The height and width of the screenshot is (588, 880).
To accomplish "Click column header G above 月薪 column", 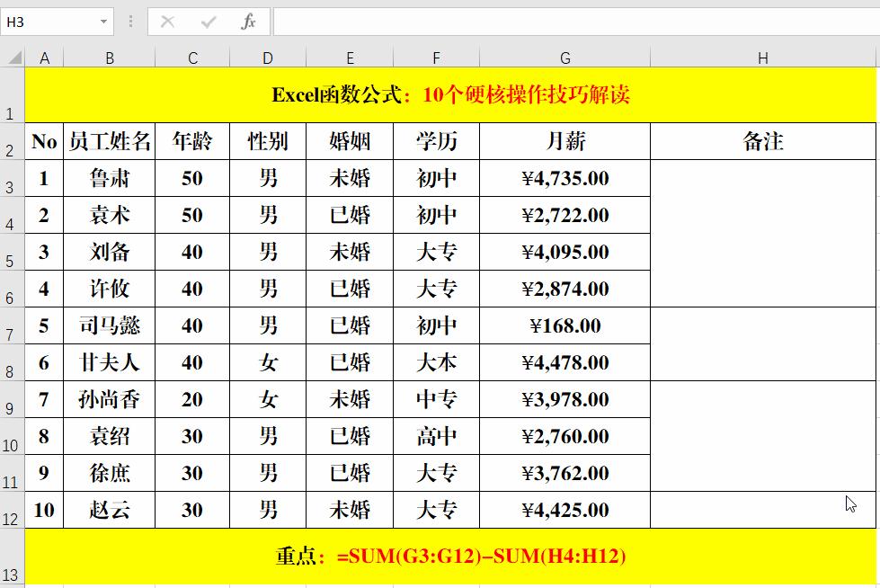I will pos(564,57).
